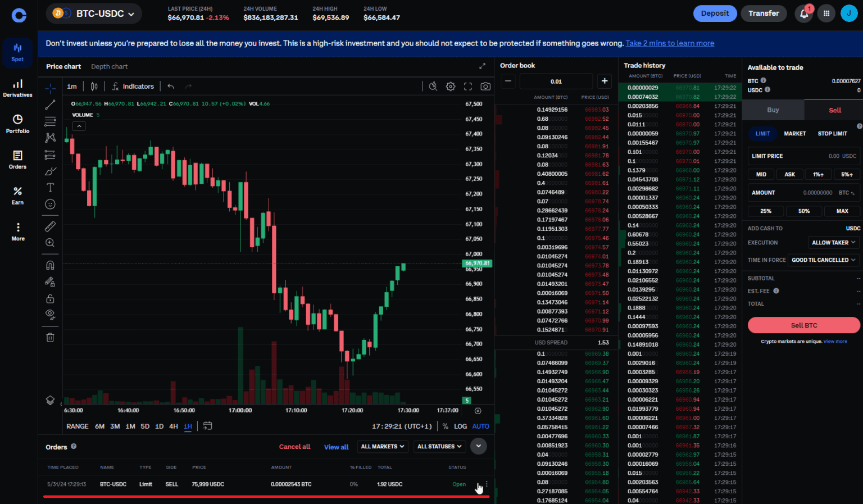
Task: Open chart candle style selector
Action: pos(94,87)
